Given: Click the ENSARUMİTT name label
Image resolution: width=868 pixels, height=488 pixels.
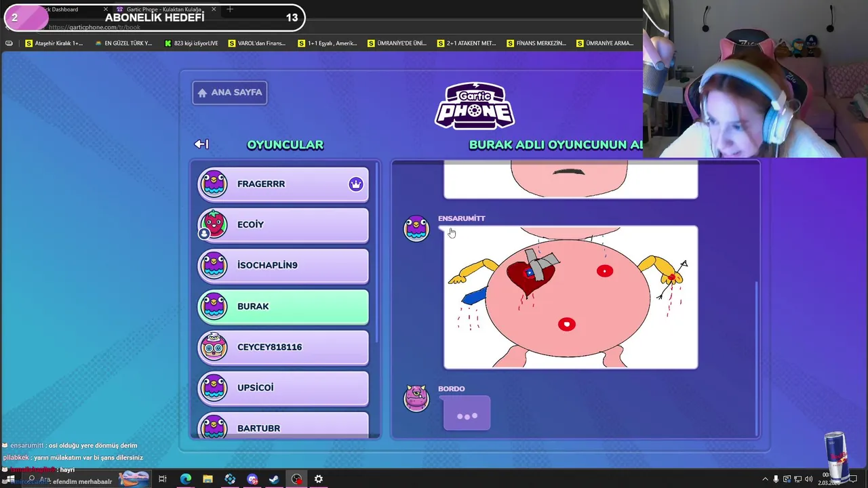Looking at the screenshot, I should click(461, 218).
